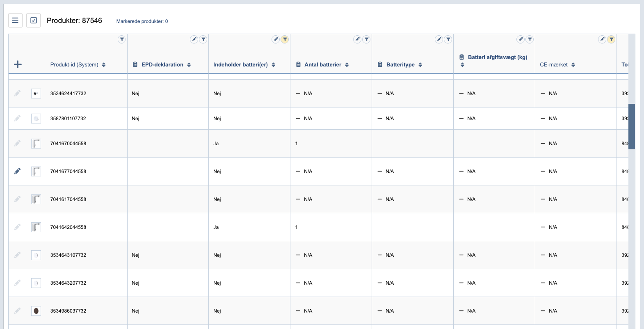Open thumbnail of product 3587801107732
This screenshot has height=329, width=644.
click(36, 119)
